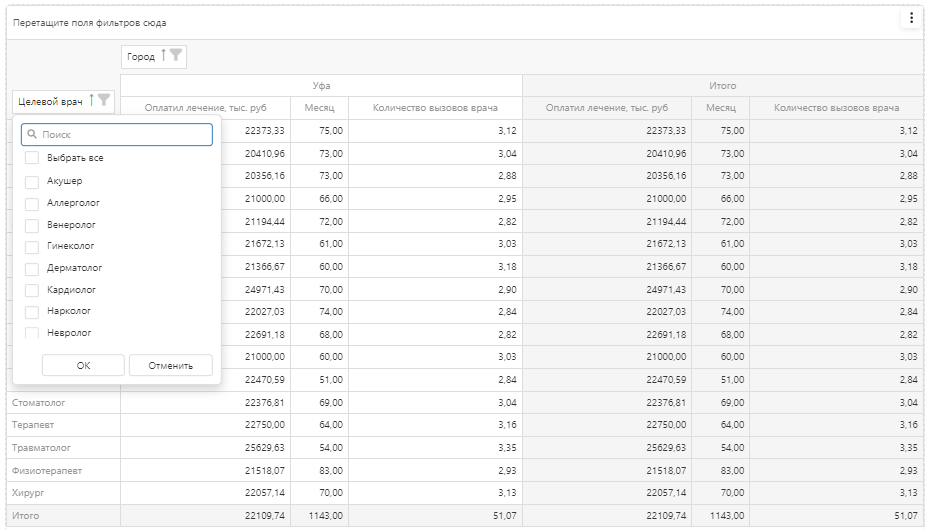Confirm the filter with OK

pyautogui.click(x=83, y=365)
